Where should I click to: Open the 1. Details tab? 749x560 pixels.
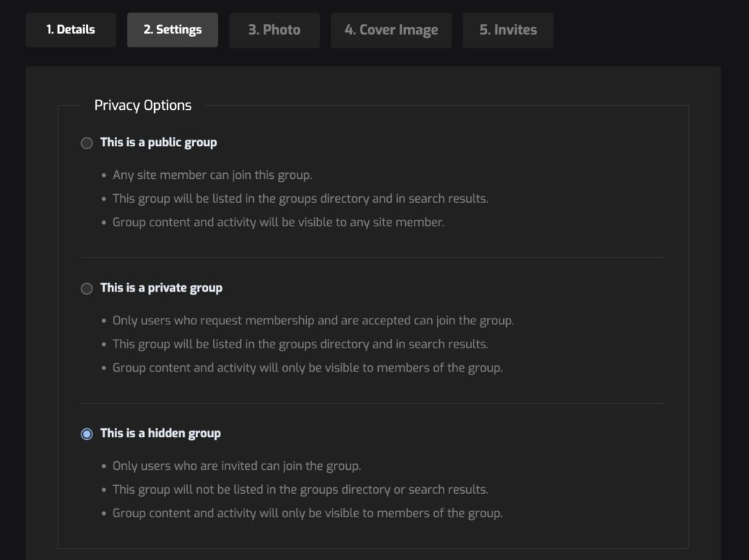coord(71,30)
